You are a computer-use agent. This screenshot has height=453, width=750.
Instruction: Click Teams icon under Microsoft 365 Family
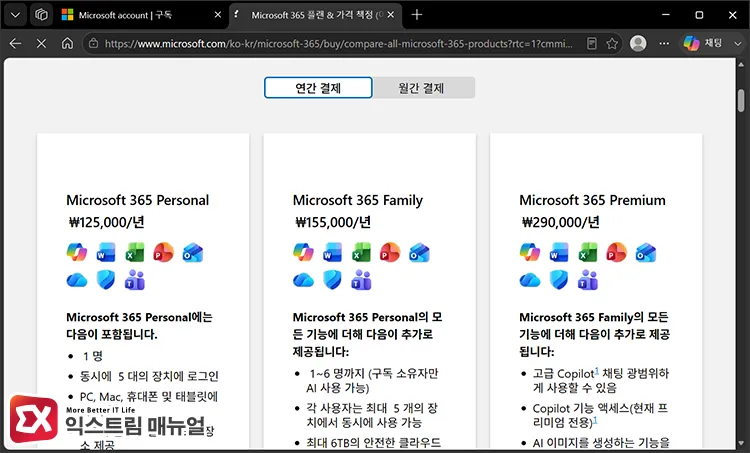(x=362, y=280)
